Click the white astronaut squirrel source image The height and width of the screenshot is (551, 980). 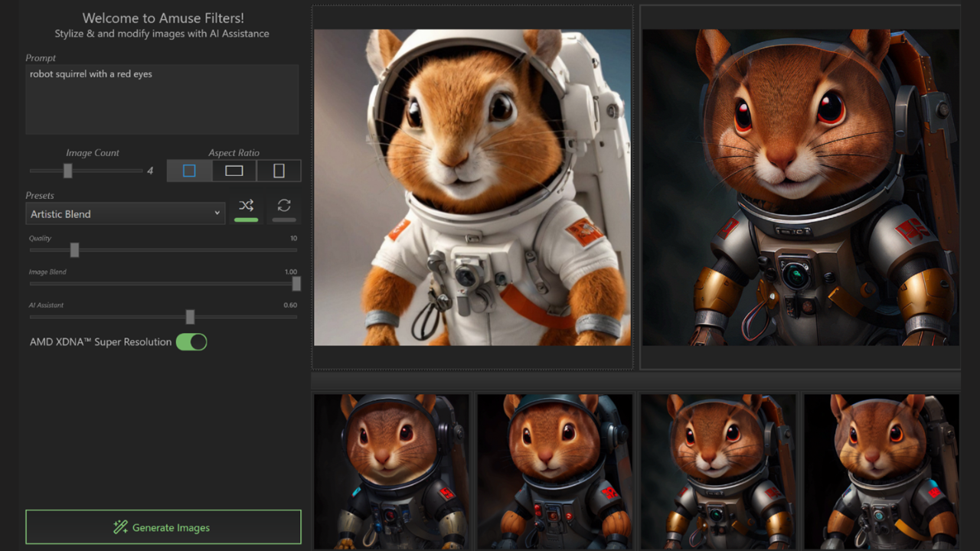[x=472, y=187]
